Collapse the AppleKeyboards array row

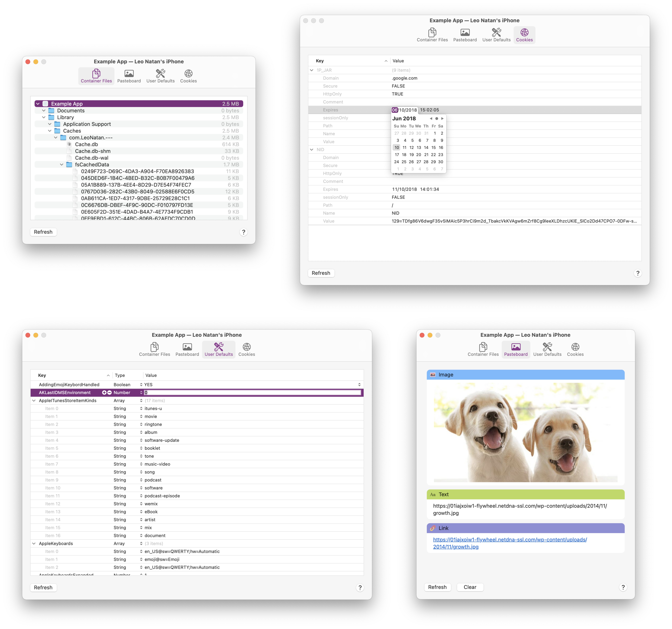34,544
